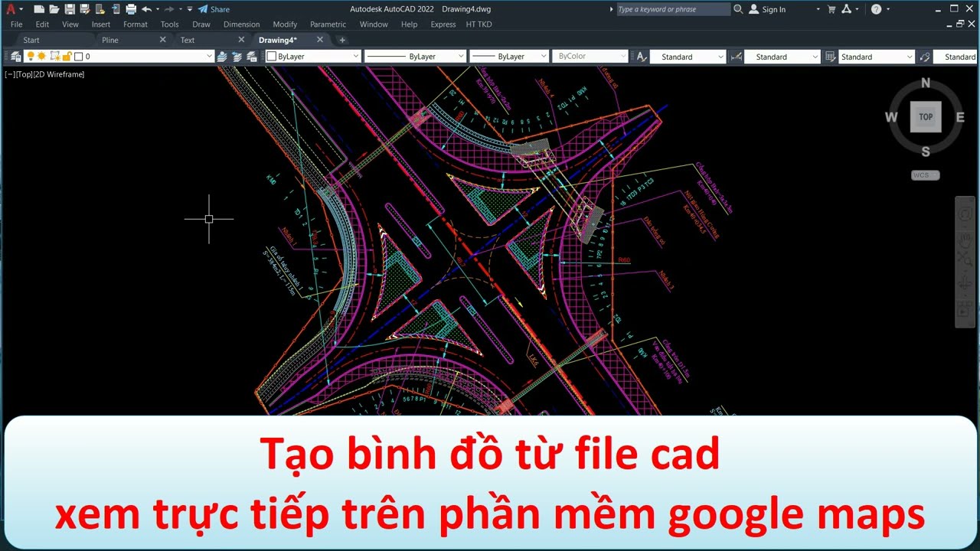Click the WCS coordinate system button

[x=925, y=175]
